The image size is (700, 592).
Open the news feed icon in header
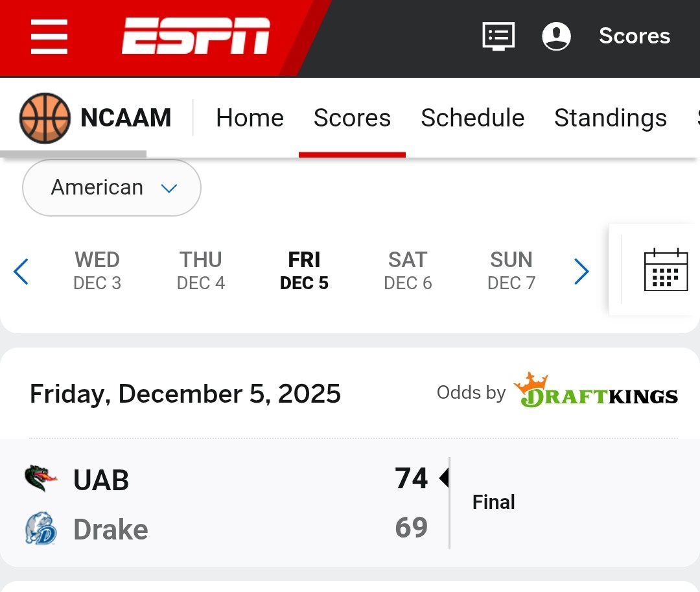[x=498, y=36]
